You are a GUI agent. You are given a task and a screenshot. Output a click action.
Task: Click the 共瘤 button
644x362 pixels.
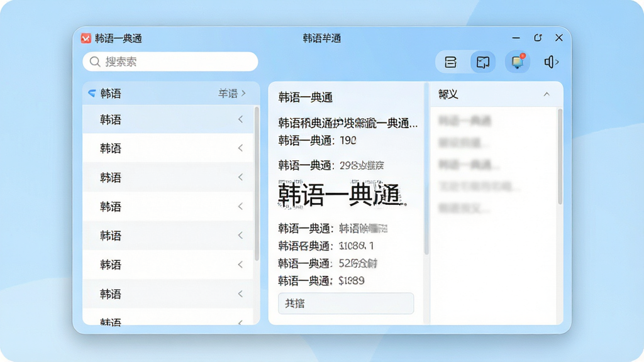(346, 304)
